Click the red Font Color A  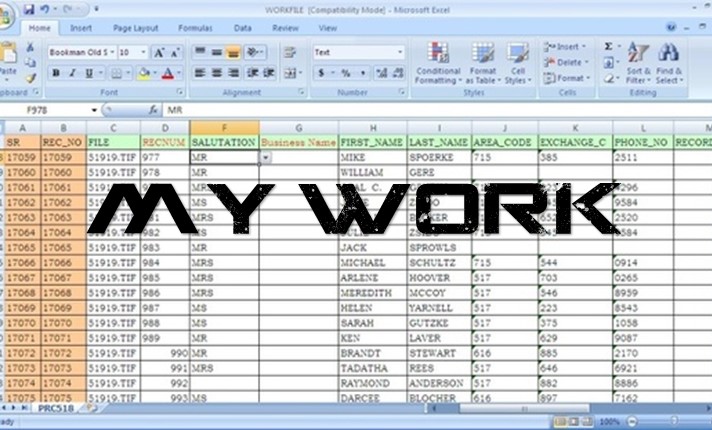[168, 73]
